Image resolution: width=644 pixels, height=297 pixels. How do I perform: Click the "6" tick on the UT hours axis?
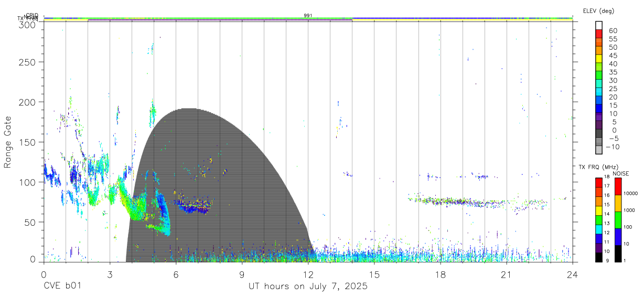tap(176, 274)
